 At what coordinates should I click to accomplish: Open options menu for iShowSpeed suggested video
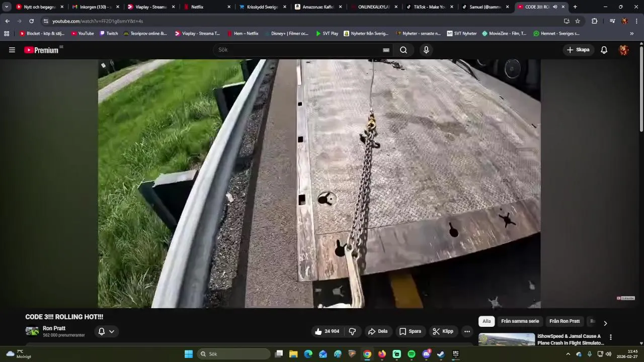click(x=610, y=337)
